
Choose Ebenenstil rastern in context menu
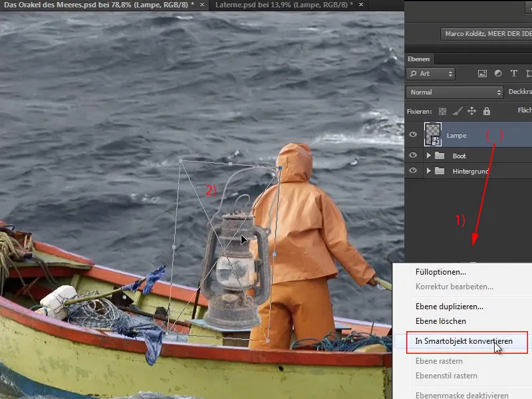pyautogui.click(x=446, y=376)
